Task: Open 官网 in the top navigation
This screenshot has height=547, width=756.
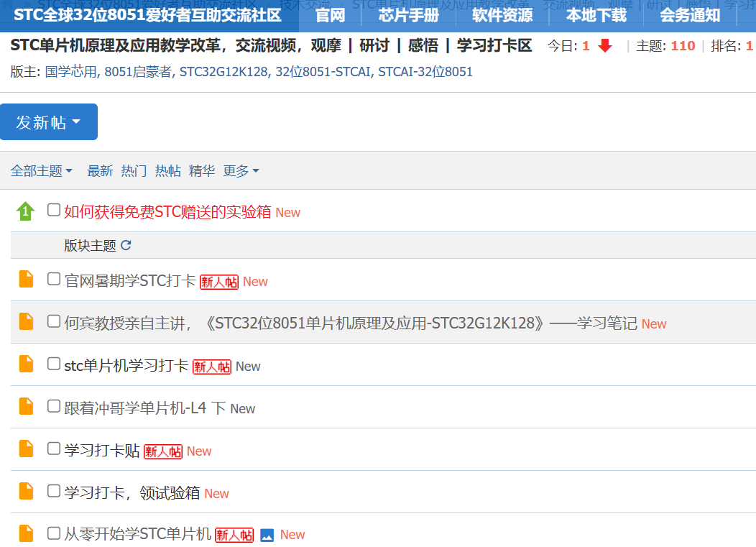Action: point(331,15)
